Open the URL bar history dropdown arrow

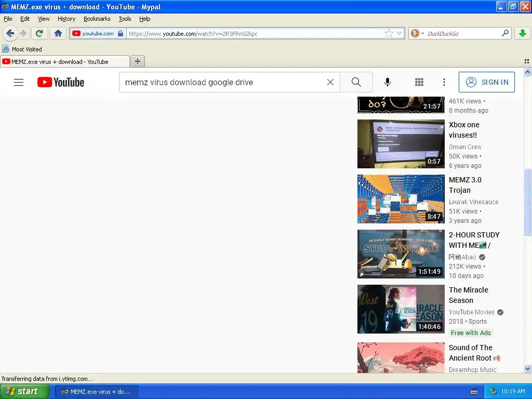400,33
